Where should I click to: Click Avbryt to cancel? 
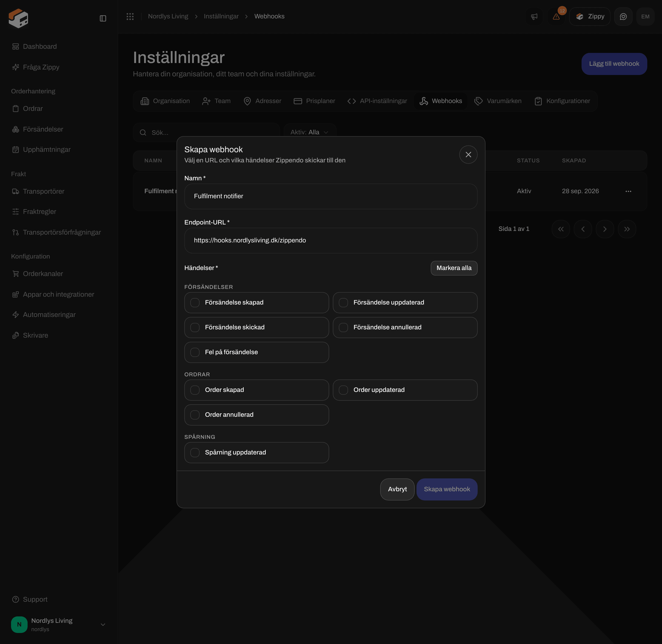(397, 489)
